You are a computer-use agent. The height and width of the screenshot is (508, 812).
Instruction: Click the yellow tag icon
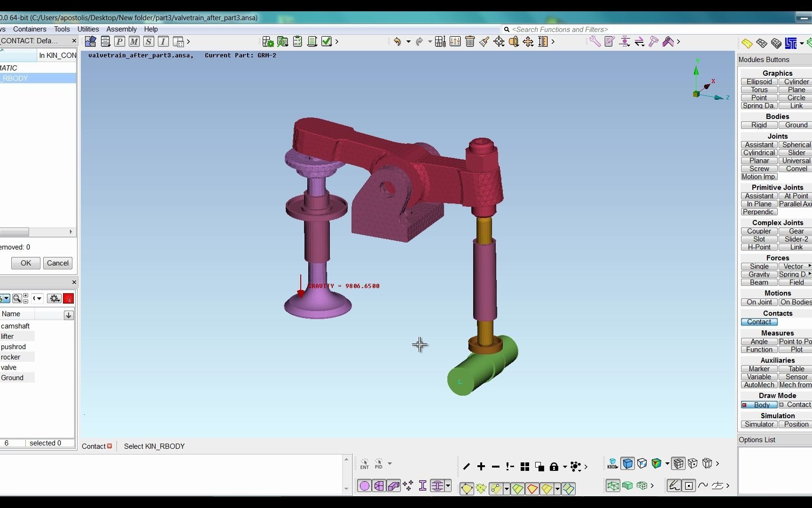747,43
